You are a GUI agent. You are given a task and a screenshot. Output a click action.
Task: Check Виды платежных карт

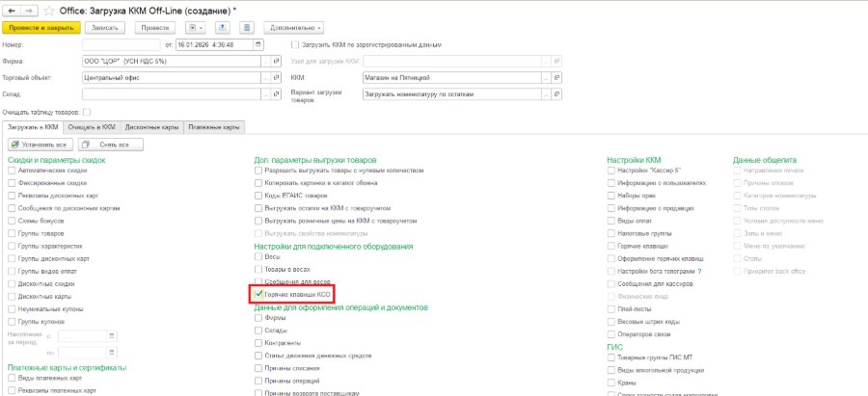point(13,378)
